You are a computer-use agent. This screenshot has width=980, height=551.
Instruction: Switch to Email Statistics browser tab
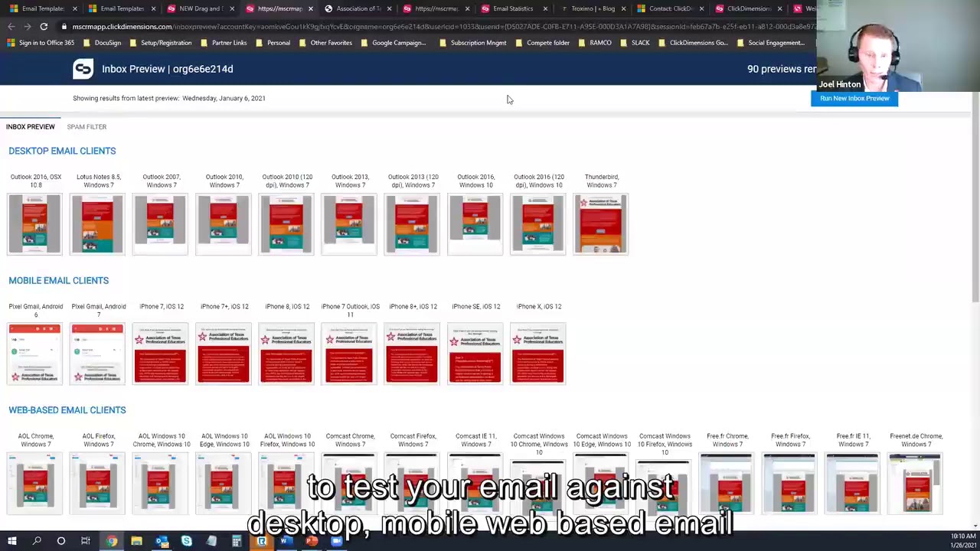click(x=513, y=8)
